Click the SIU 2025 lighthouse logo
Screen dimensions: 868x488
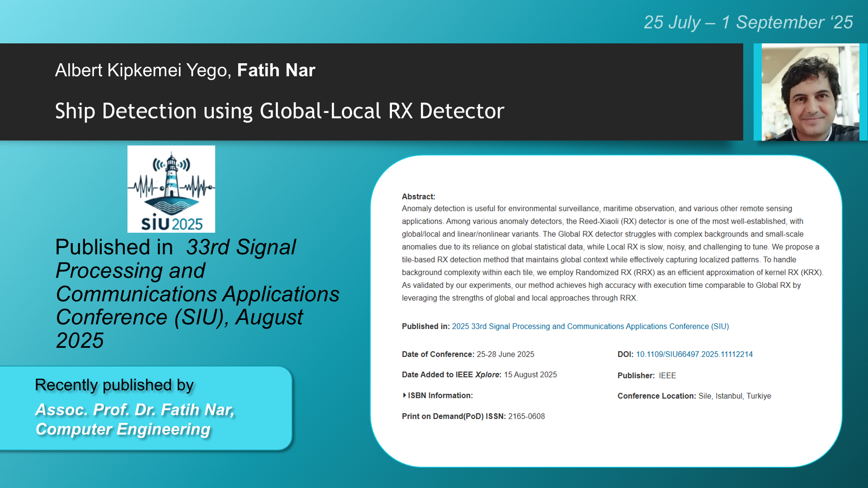[x=171, y=189]
